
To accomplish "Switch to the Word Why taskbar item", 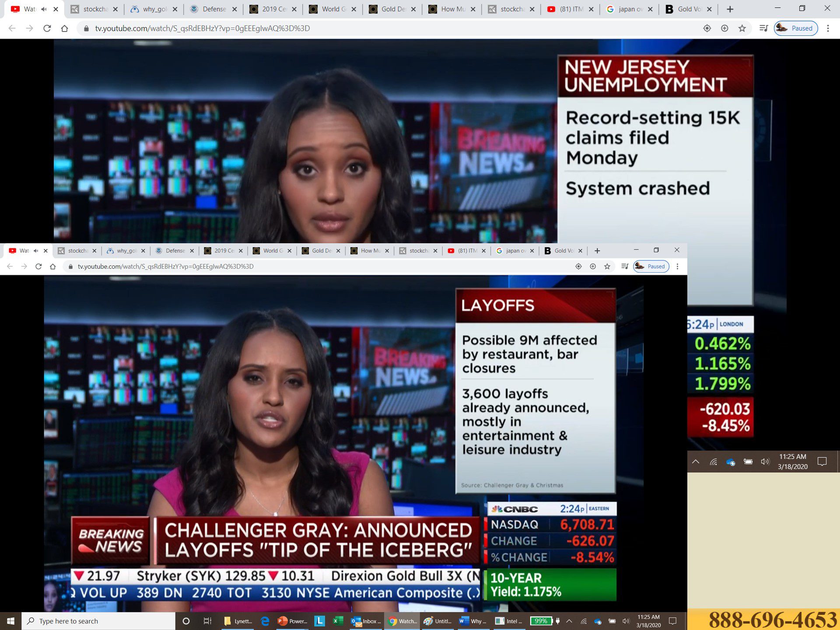I will coord(473,621).
